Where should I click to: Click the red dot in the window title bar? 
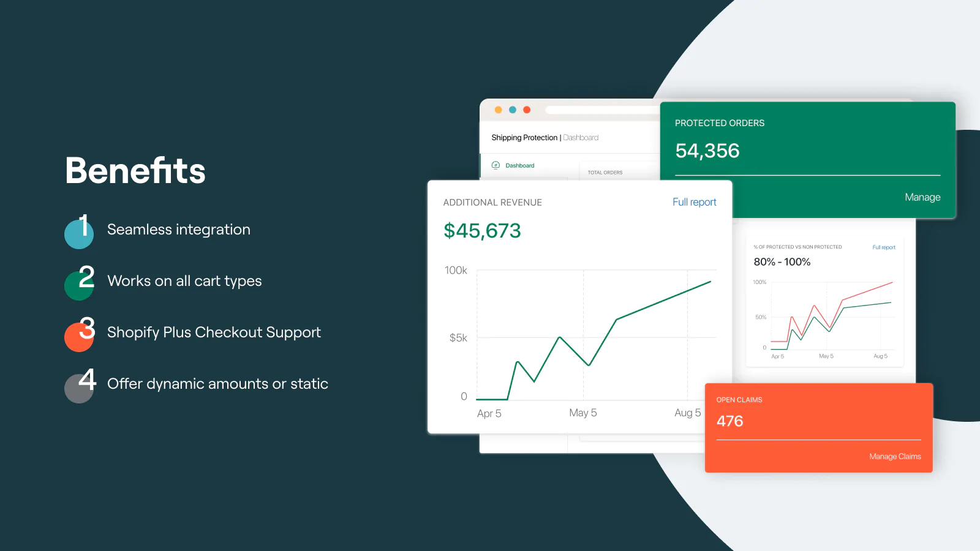(527, 110)
